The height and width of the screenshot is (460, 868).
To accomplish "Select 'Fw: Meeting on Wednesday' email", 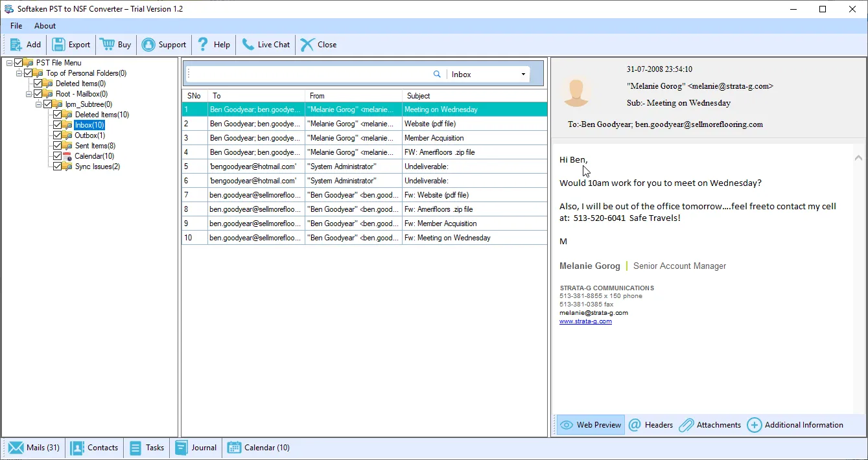I will point(364,238).
